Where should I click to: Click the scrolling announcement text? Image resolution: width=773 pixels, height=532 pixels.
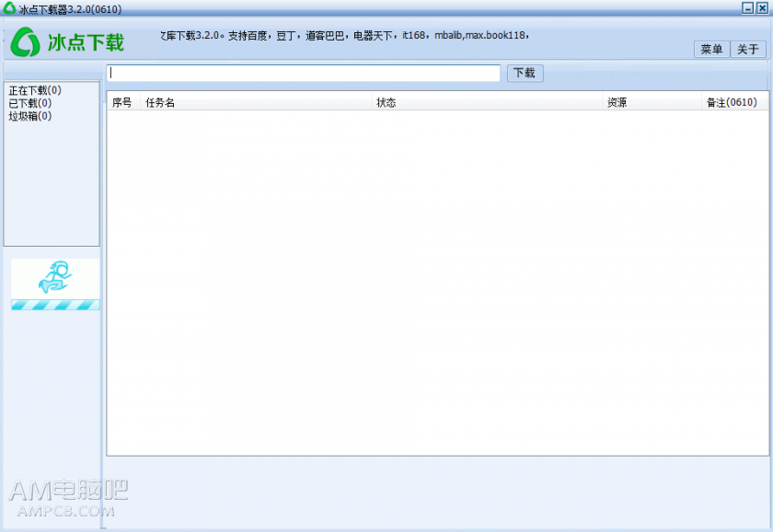[344, 36]
